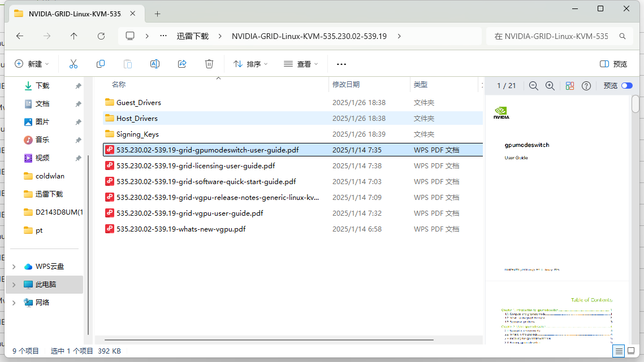644x362 pixels.
Task: Click the Copy icon in toolbar
Action: tap(101, 64)
